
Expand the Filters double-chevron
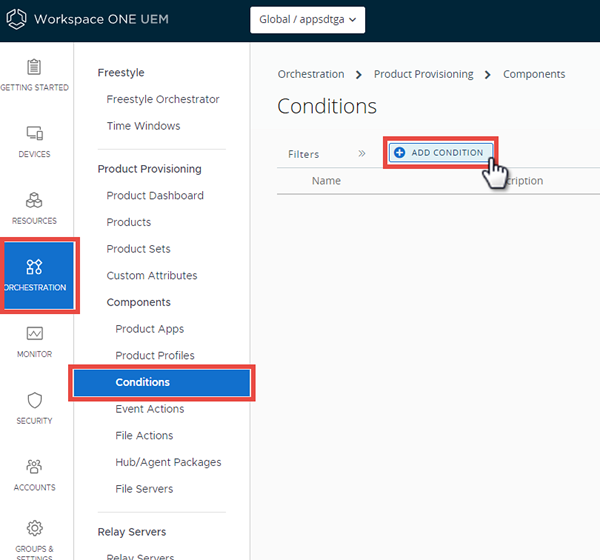pos(362,153)
